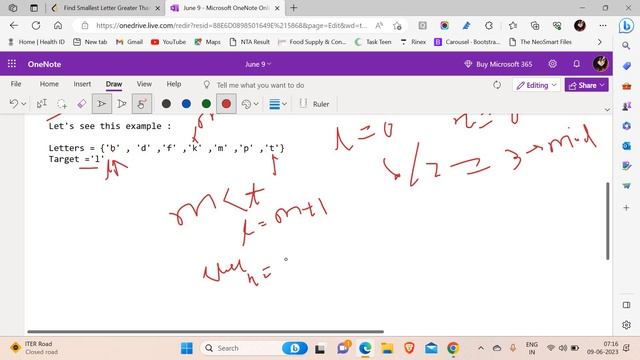Select the Text select (type) tool

pos(42,104)
